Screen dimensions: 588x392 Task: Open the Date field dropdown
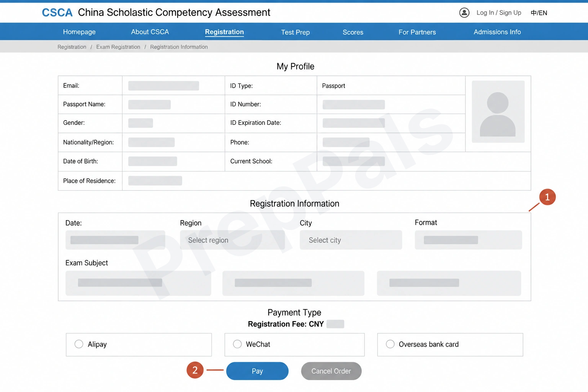click(x=115, y=240)
